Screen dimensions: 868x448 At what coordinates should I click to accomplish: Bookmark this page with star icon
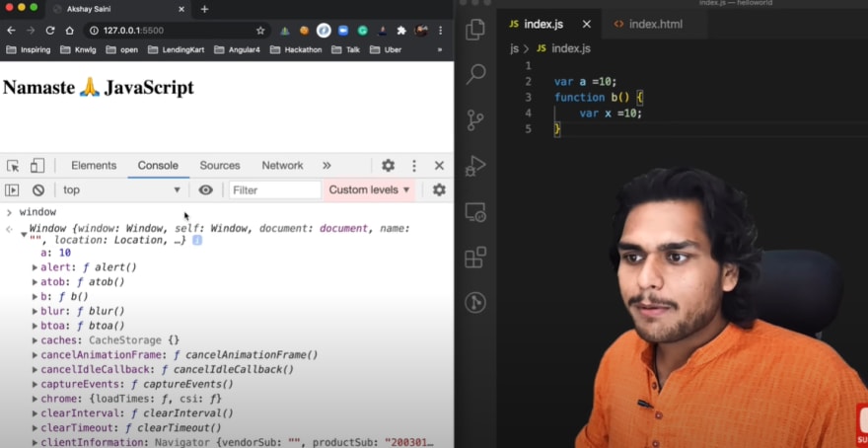point(260,31)
